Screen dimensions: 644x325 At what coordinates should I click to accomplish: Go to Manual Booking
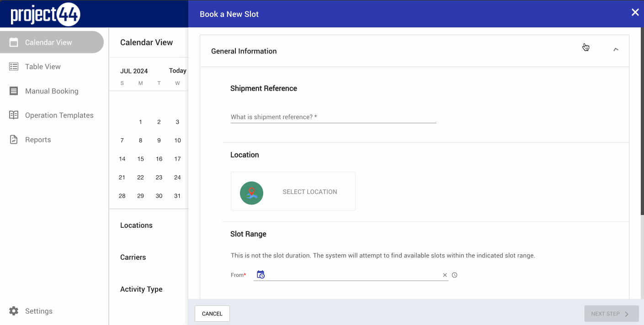pos(52,91)
